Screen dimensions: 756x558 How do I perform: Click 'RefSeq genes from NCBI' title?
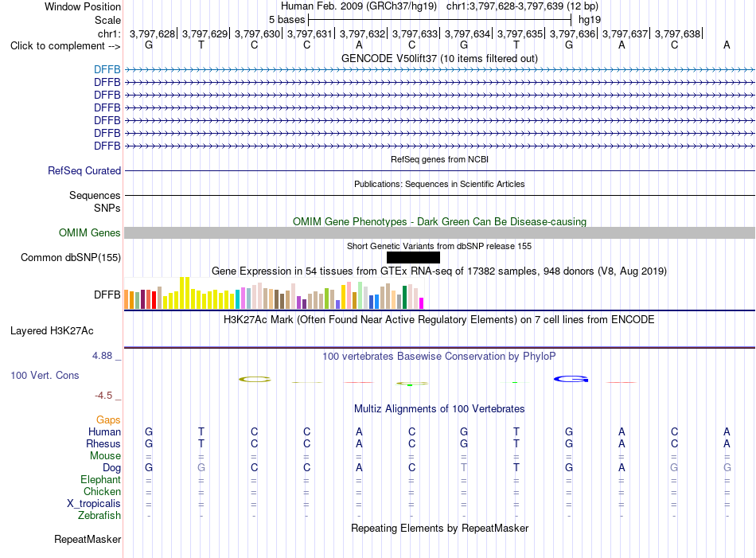click(x=439, y=159)
